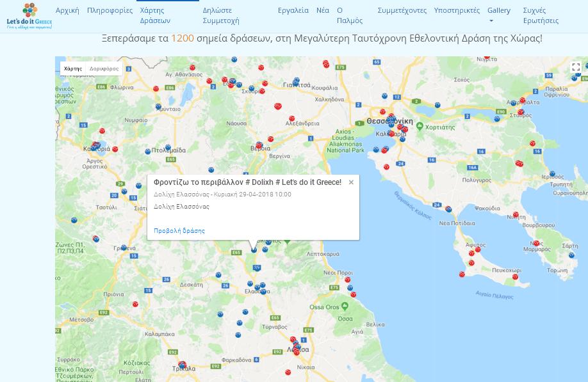This screenshot has width=588, height=382.
Task: Open the Αρχική home page
Action: coord(67,10)
